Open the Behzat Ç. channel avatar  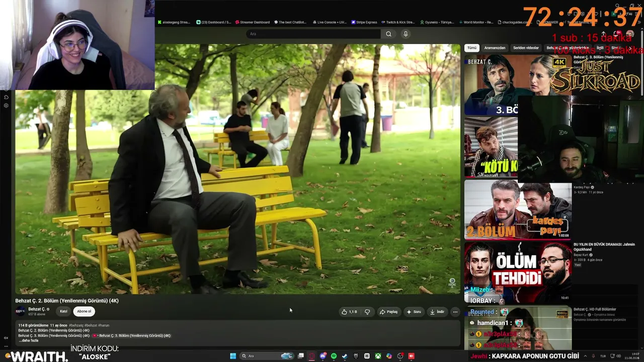pos(21,311)
